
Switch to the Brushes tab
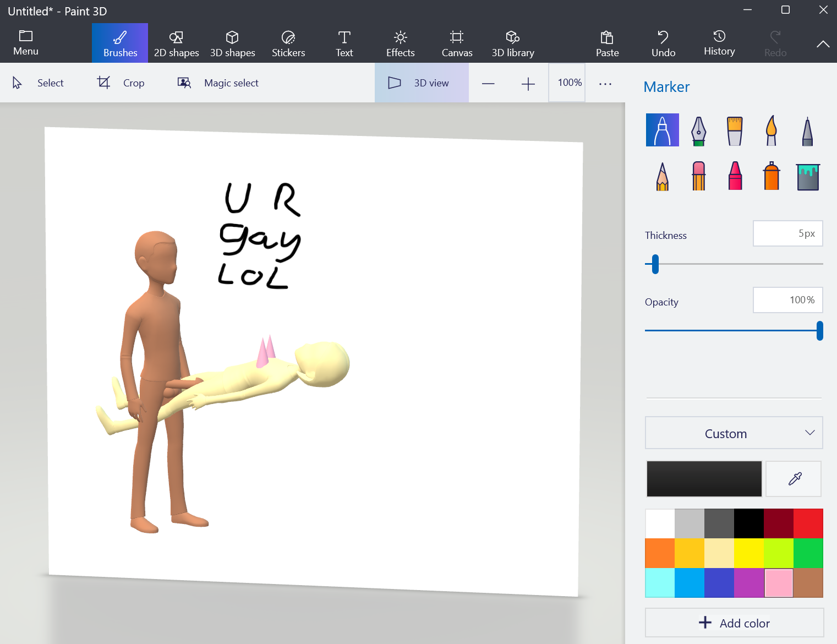pyautogui.click(x=120, y=43)
